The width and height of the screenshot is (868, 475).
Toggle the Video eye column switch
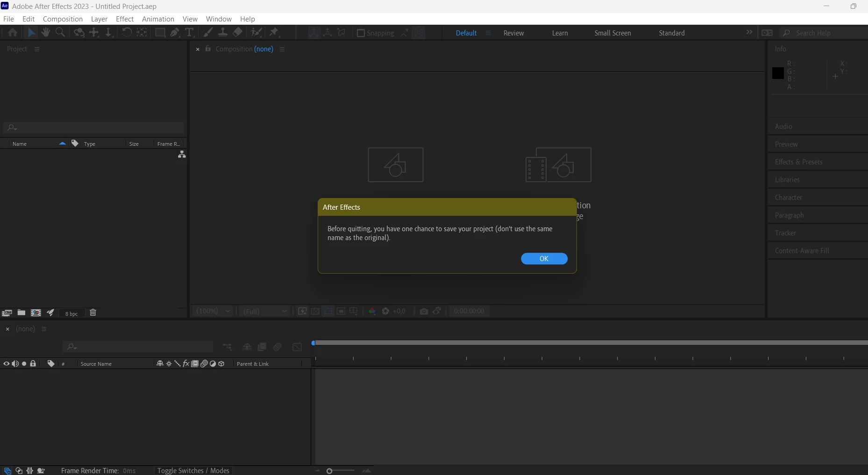pyautogui.click(x=6, y=363)
